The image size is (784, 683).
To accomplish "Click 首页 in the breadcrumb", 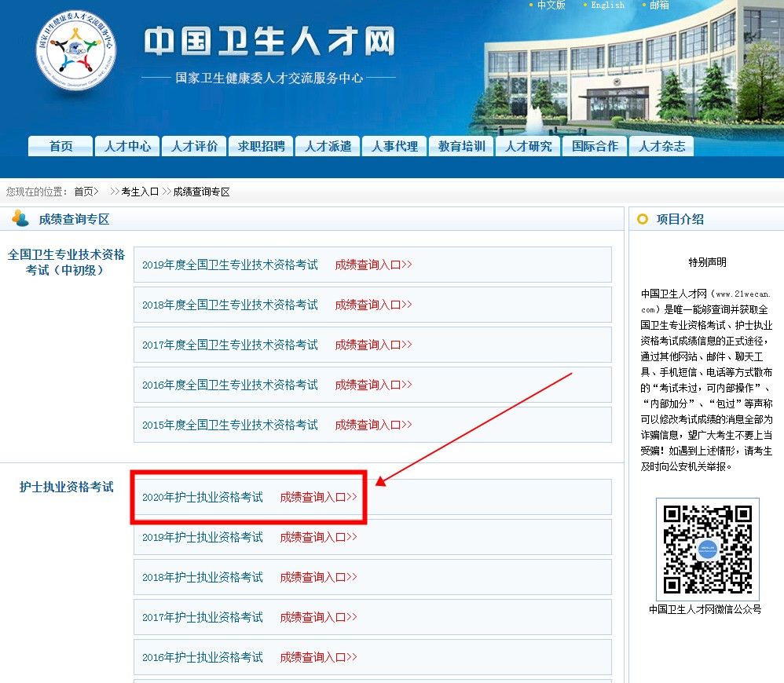I will [x=86, y=192].
